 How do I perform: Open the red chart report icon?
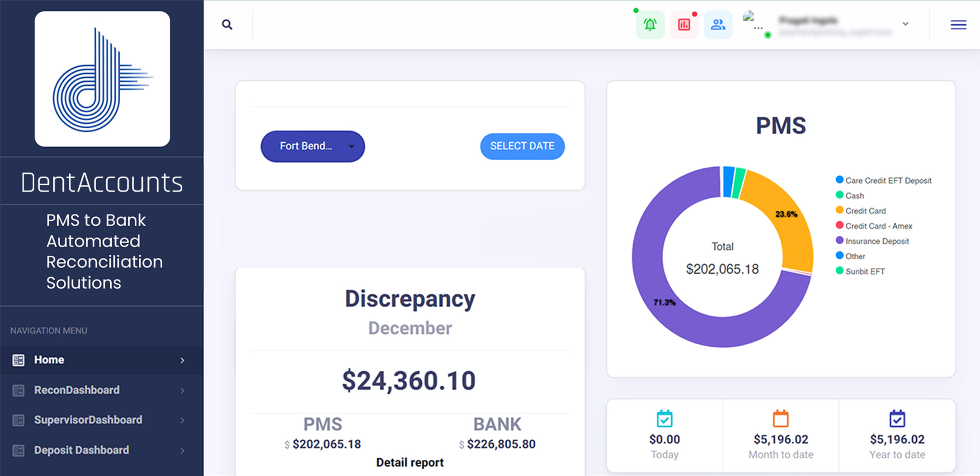pyautogui.click(x=684, y=24)
